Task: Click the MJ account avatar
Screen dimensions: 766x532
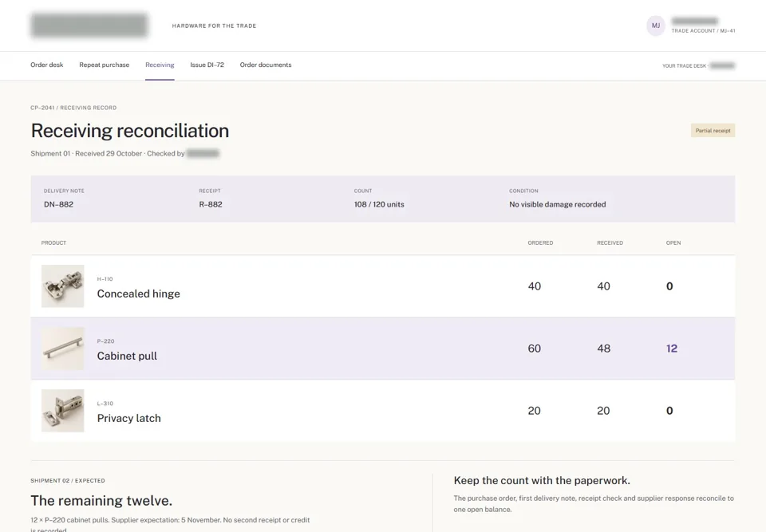Action: tap(656, 26)
